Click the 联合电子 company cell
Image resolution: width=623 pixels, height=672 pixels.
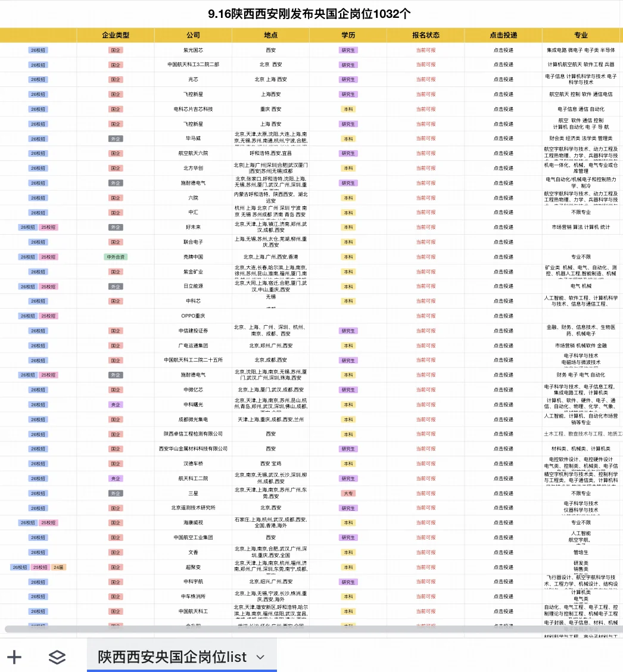pos(193,242)
